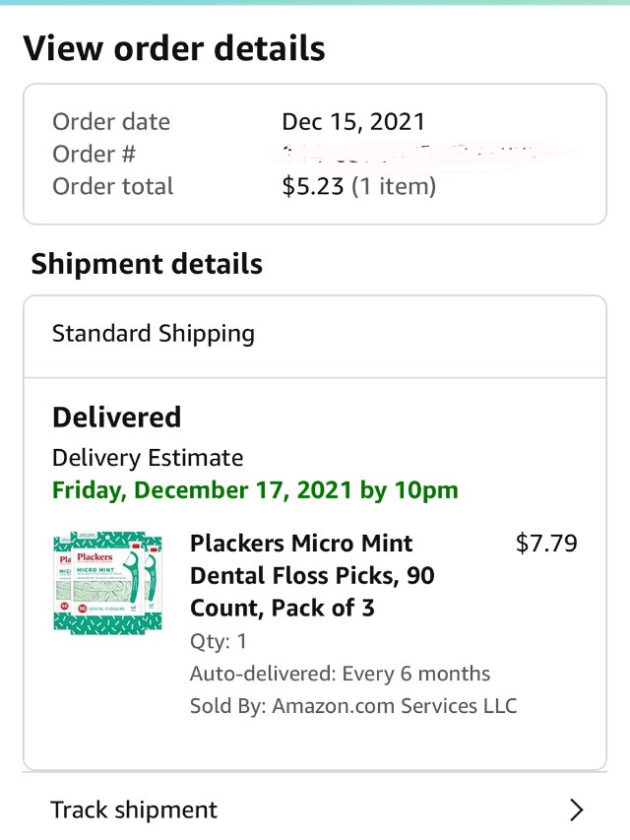Click the Delivery Estimate label
Screen dimensions: 630x840
[148, 458]
